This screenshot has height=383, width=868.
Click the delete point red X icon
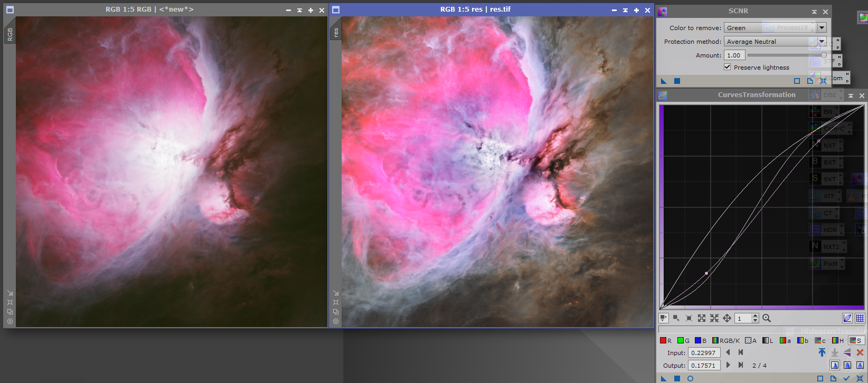click(860, 352)
